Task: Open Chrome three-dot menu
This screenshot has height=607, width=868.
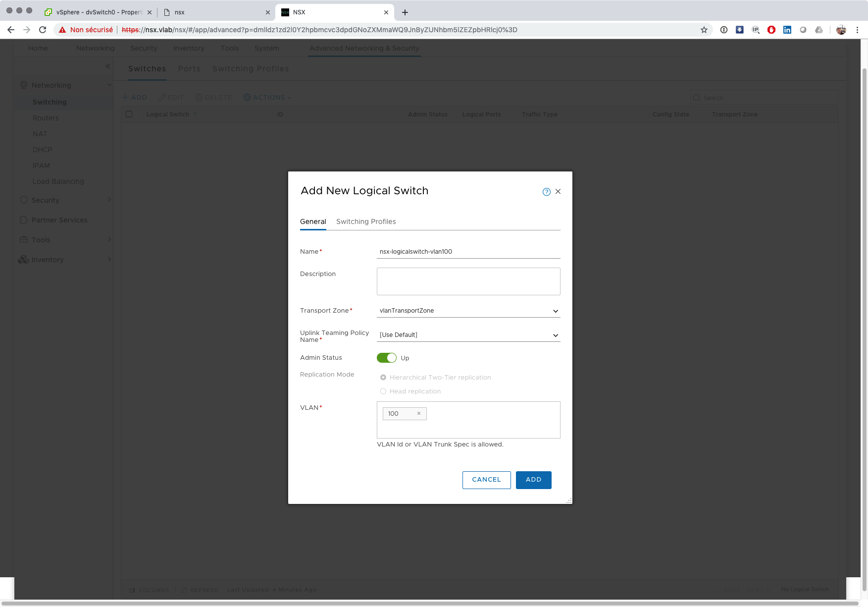Action: [x=857, y=30]
